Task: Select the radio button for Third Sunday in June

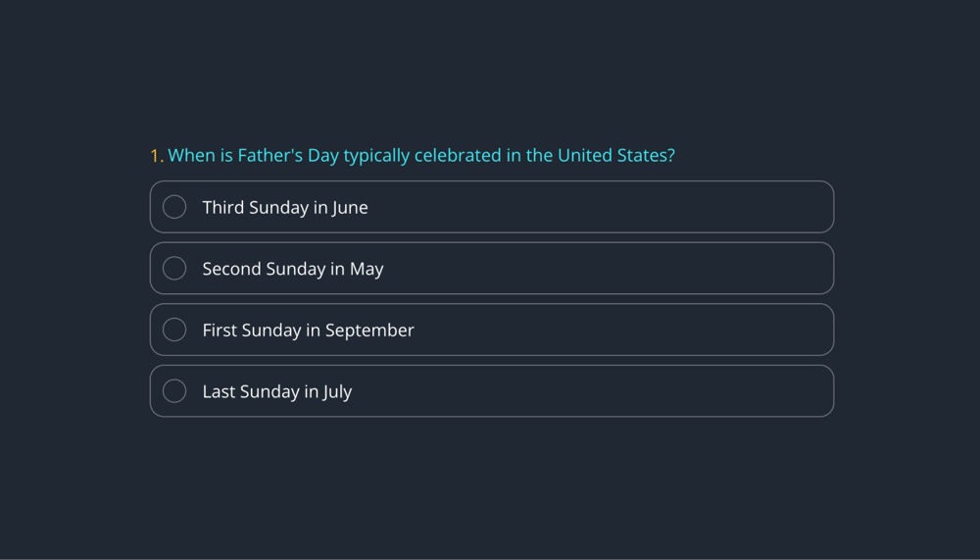Action: click(x=174, y=207)
